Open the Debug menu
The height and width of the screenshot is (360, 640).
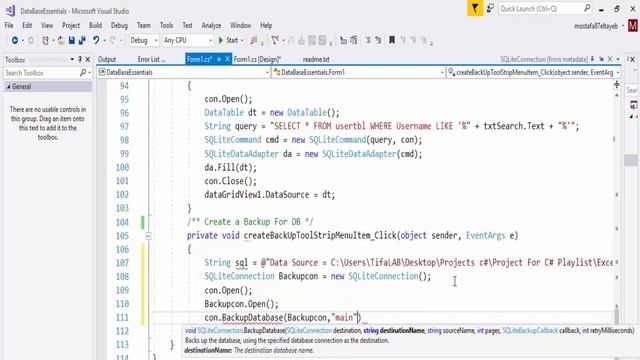tap(119, 26)
